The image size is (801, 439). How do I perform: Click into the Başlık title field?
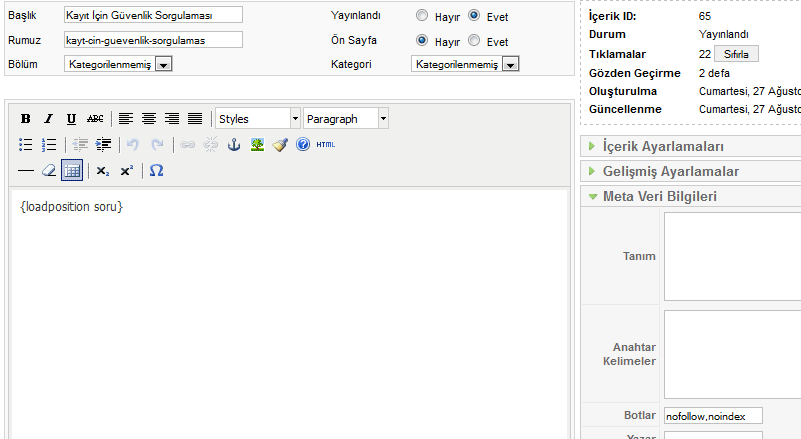pos(153,16)
